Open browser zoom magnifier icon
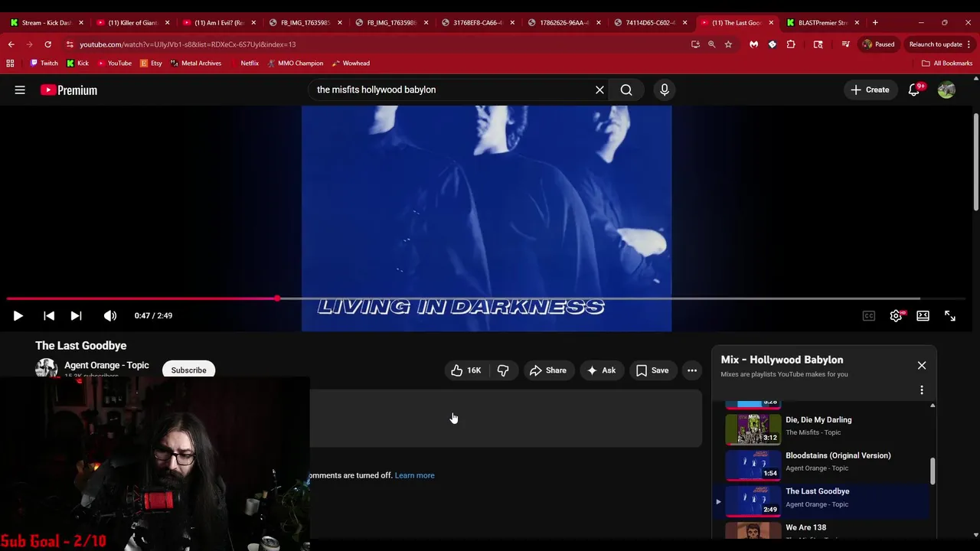This screenshot has width=980, height=551. [711, 44]
